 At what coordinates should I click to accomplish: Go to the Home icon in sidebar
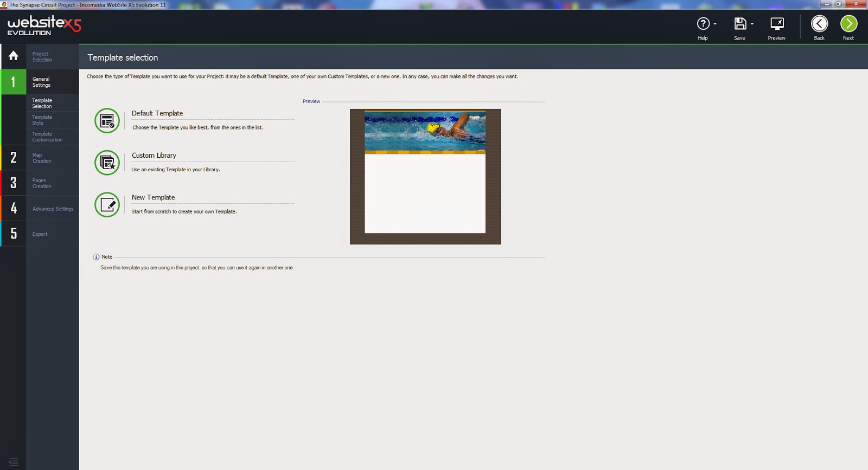click(x=14, y=56)
